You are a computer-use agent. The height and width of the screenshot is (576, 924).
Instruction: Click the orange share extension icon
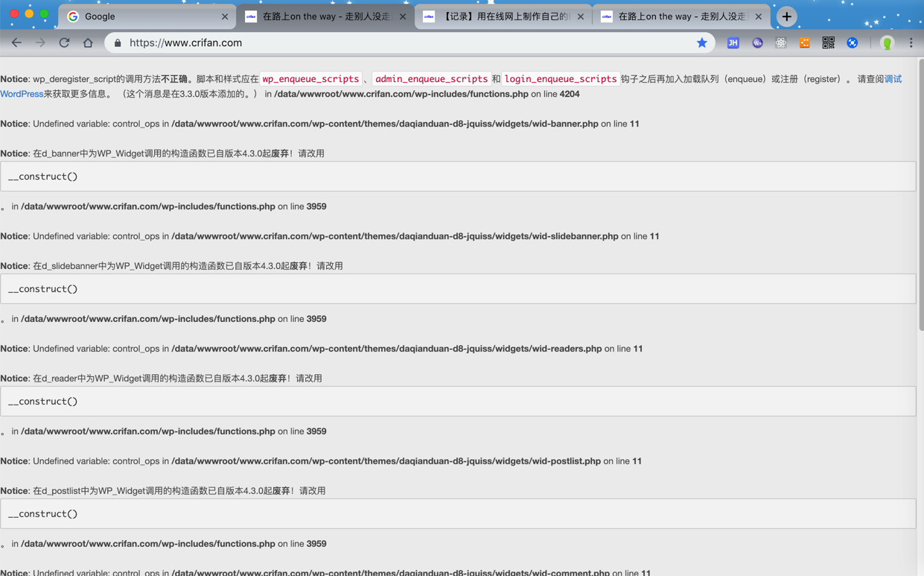point(804,43)
